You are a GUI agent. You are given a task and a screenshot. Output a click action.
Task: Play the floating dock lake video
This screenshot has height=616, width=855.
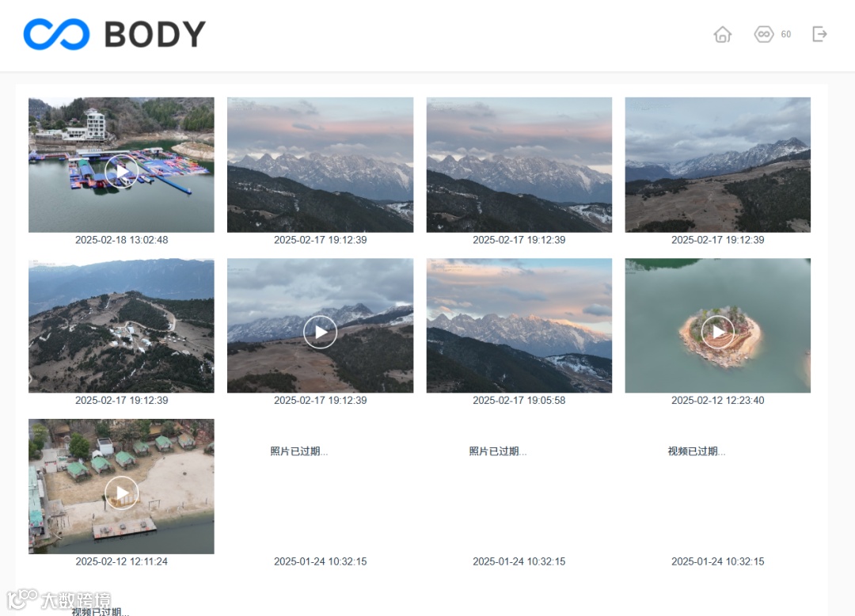[121, 171]
